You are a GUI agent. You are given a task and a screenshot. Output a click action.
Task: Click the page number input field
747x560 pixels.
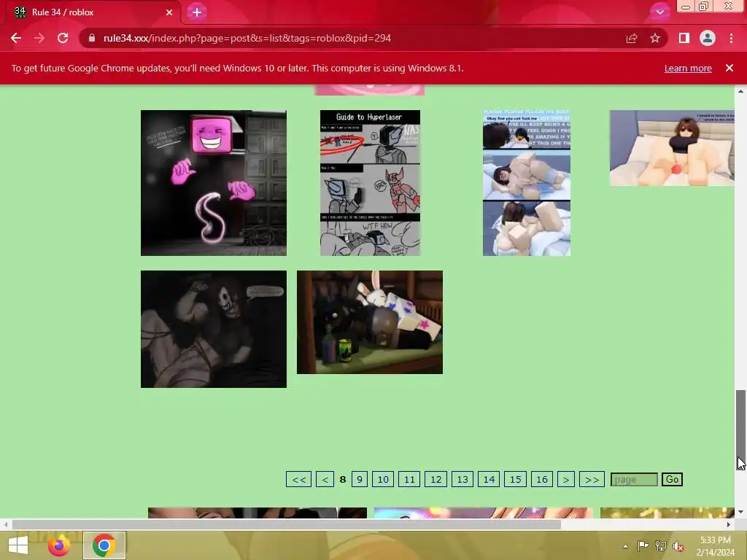(x=634, y=480)
